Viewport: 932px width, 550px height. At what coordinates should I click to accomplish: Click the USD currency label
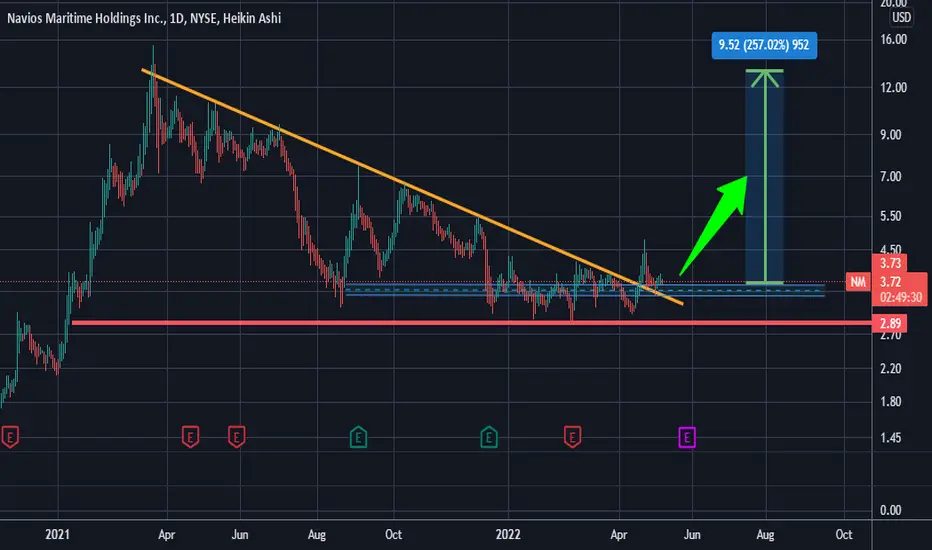click(901, 17)
